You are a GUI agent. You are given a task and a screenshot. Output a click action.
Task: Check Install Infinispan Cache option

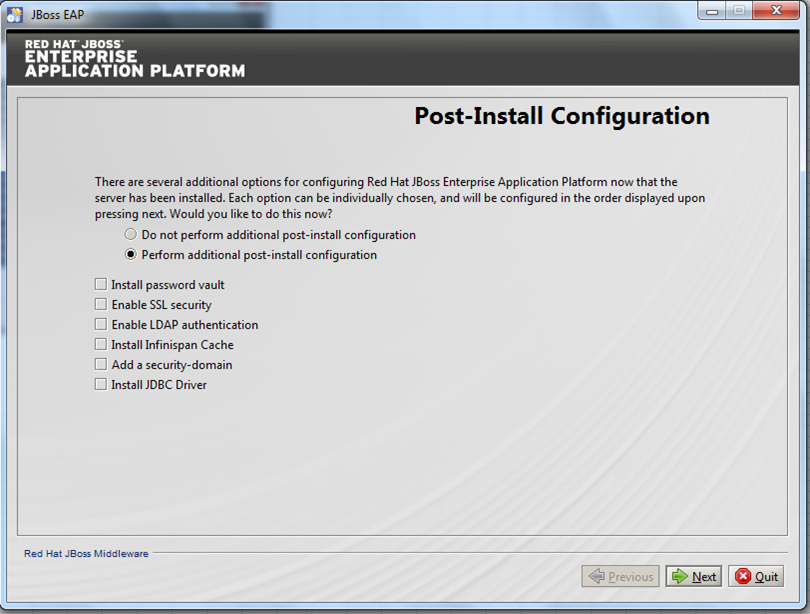tap(101, 344)
